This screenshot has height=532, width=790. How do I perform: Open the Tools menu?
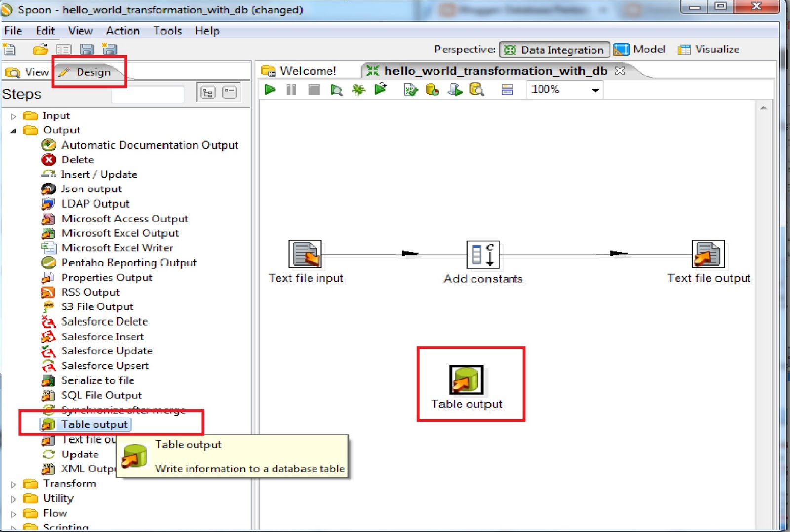pyautogui.click(x=167, y=31)
